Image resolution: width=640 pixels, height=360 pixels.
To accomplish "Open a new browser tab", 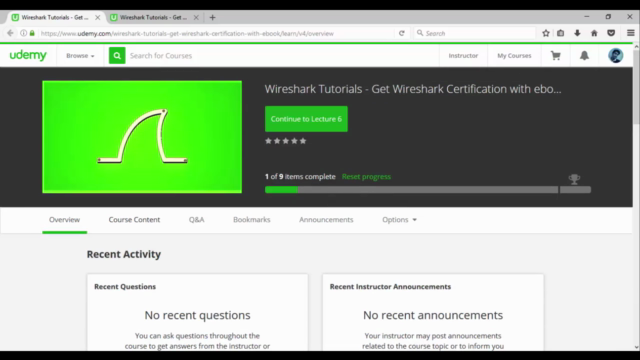I will (x=212, y=18).
